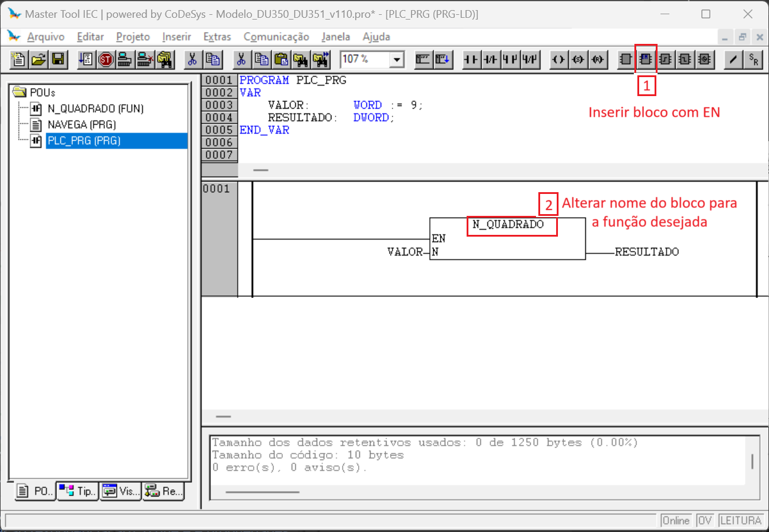Insert a coil element
Image resolution: width=769 pixels, height=532 pixels.
click(559, 59)
